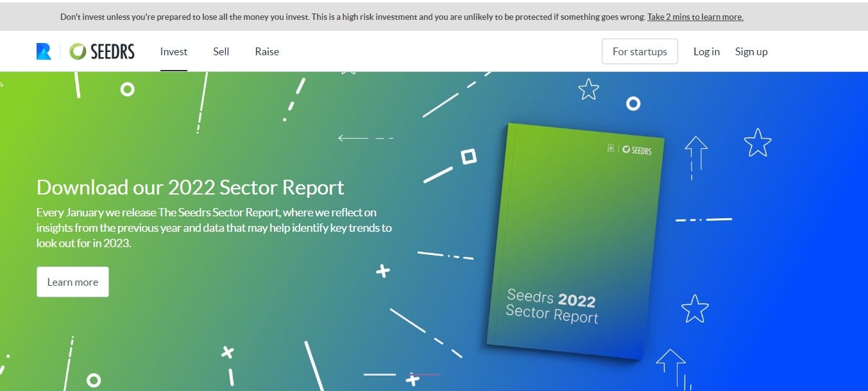Open the Raise menu item

[267, 51]
